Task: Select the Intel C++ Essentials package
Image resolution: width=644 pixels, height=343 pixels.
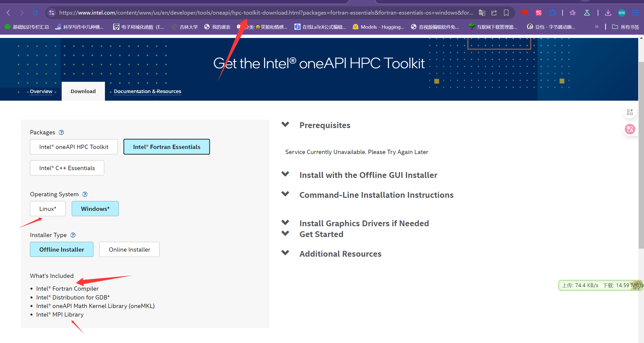Action: pos(67,168)
